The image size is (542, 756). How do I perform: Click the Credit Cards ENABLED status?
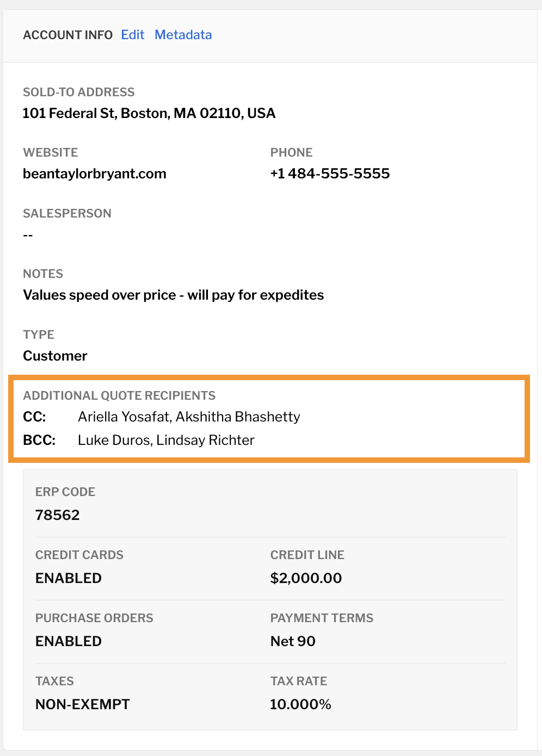point(69,578)
